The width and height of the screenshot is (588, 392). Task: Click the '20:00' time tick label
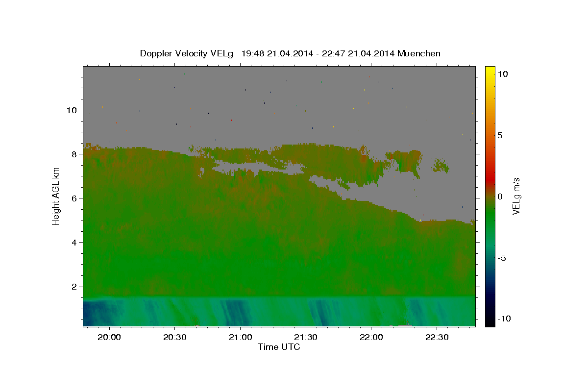pyautogui.click(x=109, y=338)
